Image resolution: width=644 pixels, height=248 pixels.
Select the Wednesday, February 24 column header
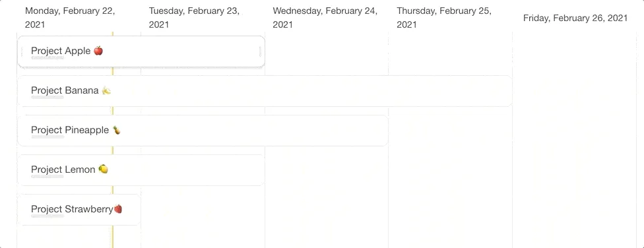325,18
